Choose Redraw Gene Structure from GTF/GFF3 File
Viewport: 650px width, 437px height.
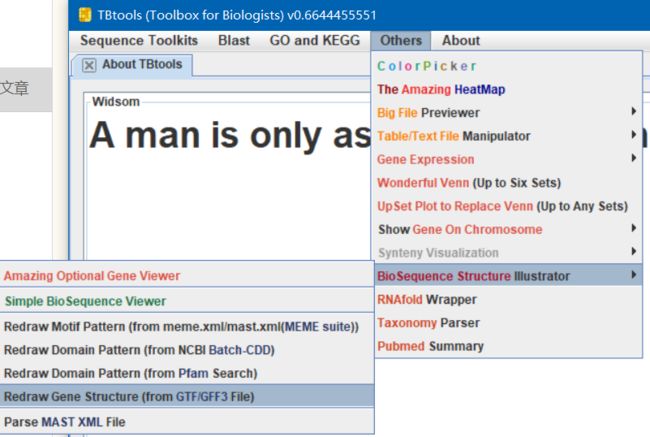(187, 396)
